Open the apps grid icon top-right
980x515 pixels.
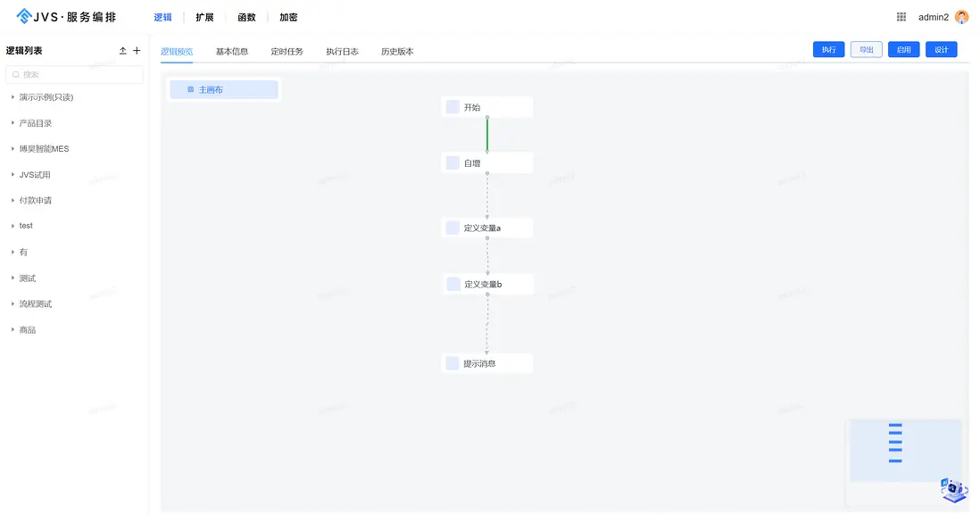pyautogui.click(x=901, y=16)
